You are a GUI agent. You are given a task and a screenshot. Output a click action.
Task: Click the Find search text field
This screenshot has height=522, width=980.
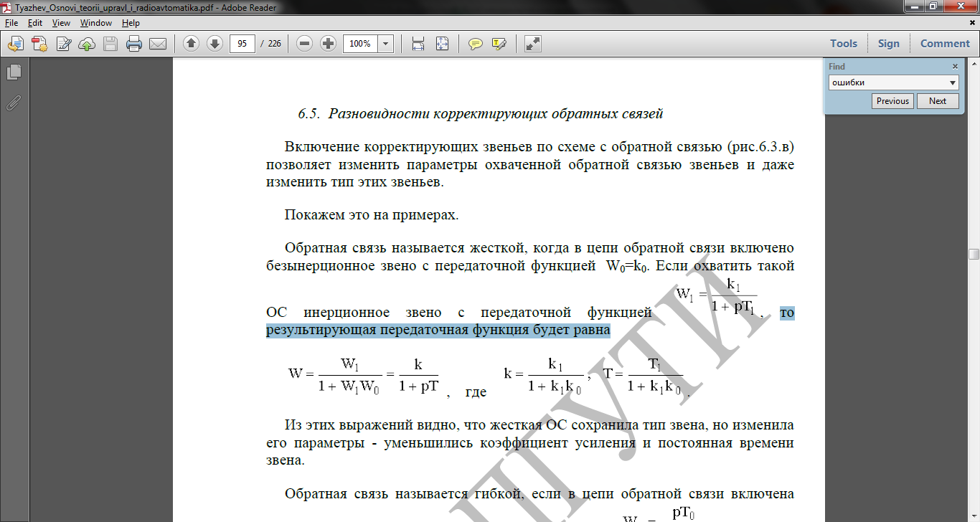click(888, 82)
